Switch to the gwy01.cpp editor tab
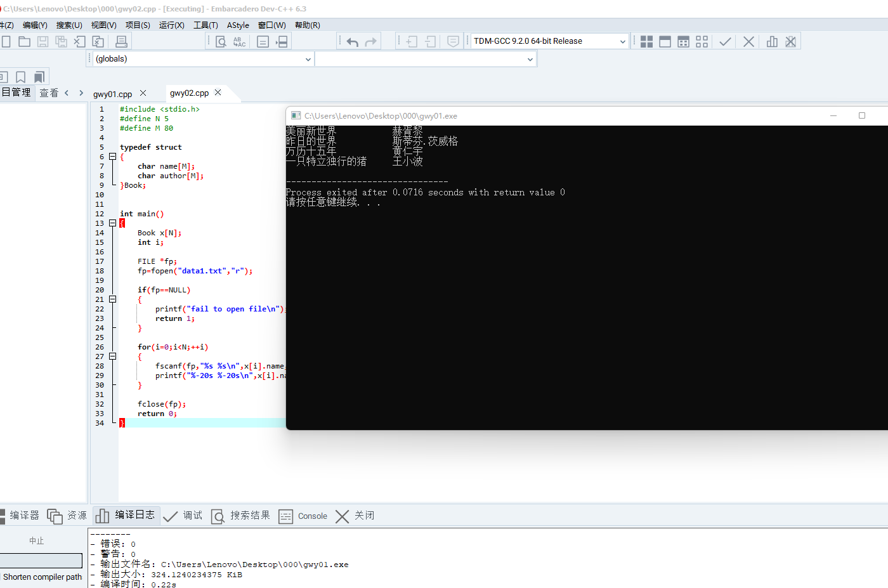This screenshot has width=888, height=588. coord(113,94)
